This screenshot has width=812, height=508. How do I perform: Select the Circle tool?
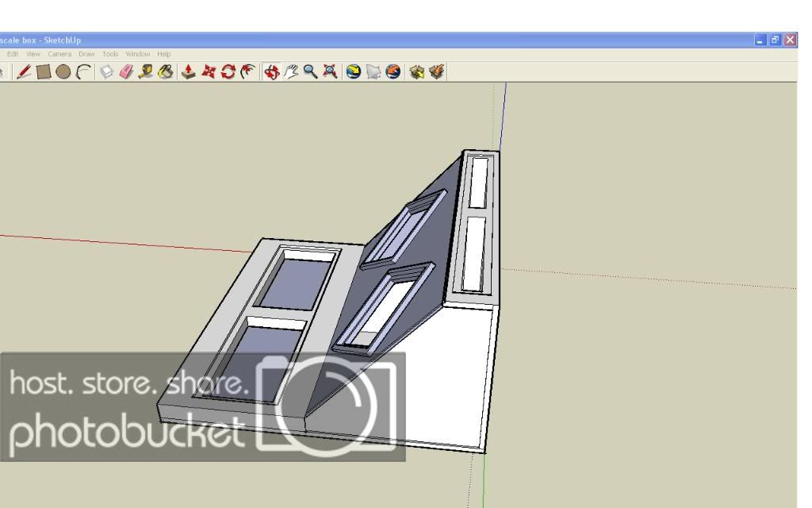[x=63, y=71]
